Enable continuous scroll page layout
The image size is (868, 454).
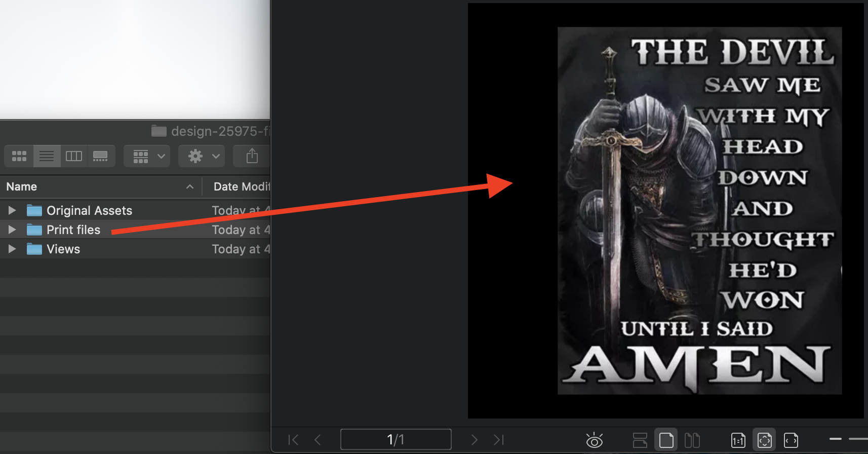pos(640,440)
